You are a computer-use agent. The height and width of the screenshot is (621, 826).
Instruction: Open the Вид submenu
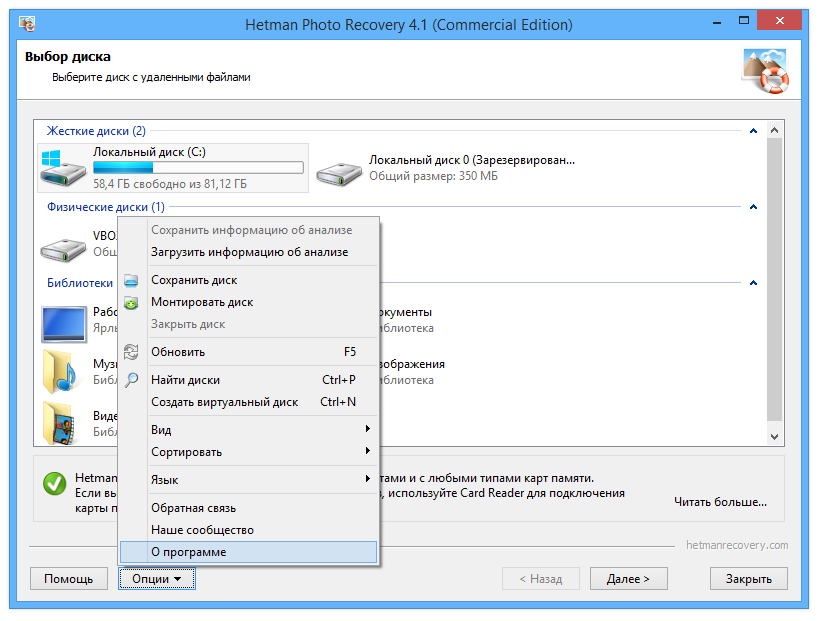pyautogui.click(x=248, y=430)
